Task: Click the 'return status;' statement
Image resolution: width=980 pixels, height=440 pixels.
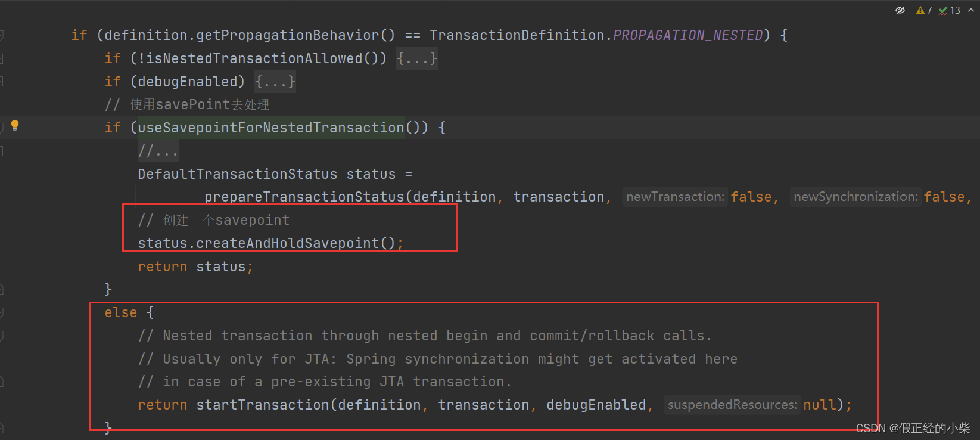Action: click(196, 267)
